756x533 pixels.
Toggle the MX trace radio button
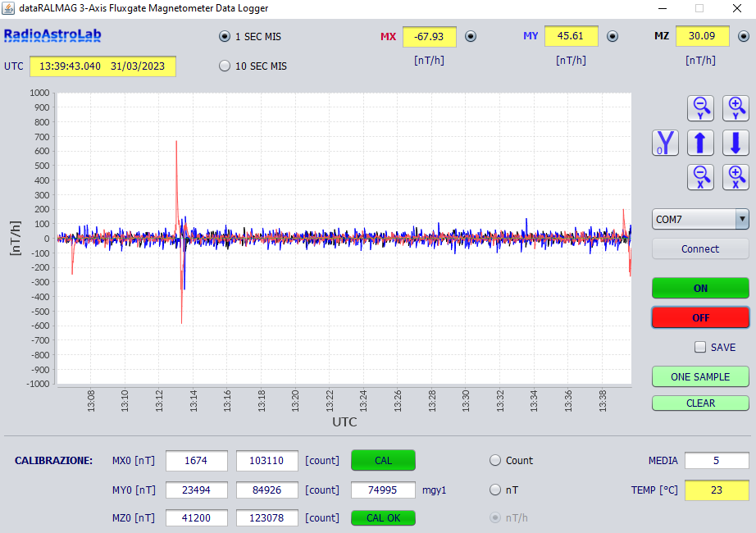click(471, 36)
